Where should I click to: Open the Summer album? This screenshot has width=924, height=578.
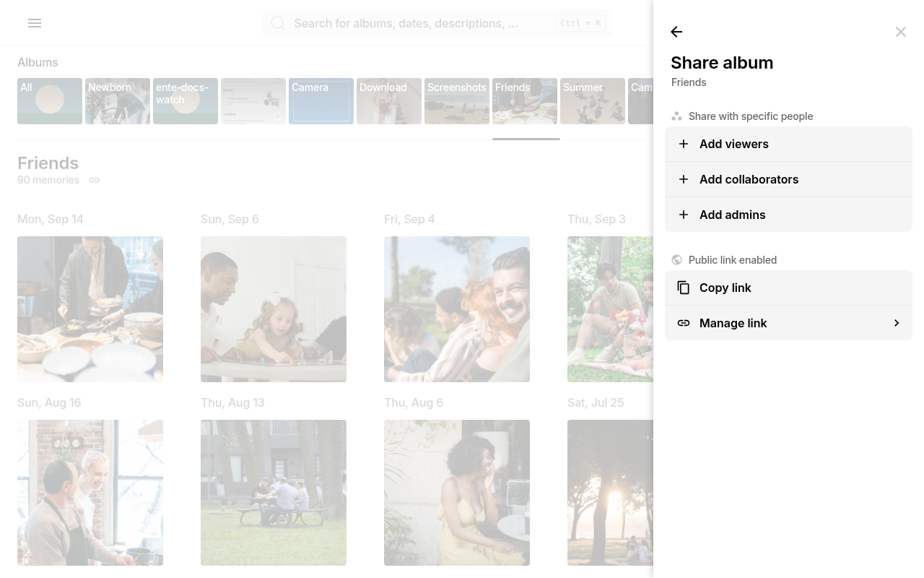pos(593,101)
